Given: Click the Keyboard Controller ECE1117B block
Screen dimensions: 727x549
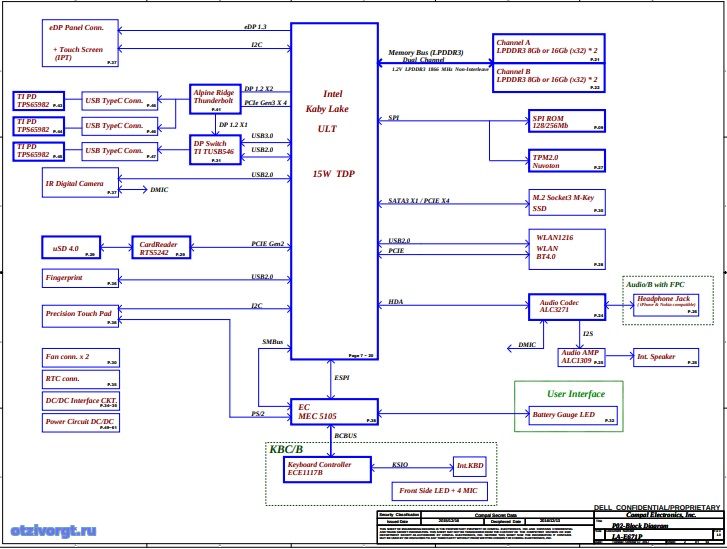Looking at the screenshot, I should coord(327,469).
